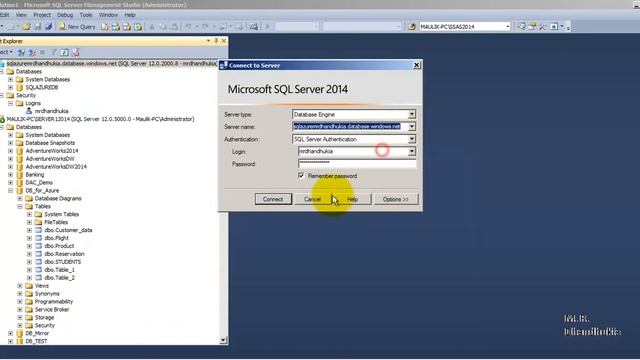Open the Login dropdown arrow
This screenshot has width=640, height=360.
(x=412, y=151)
